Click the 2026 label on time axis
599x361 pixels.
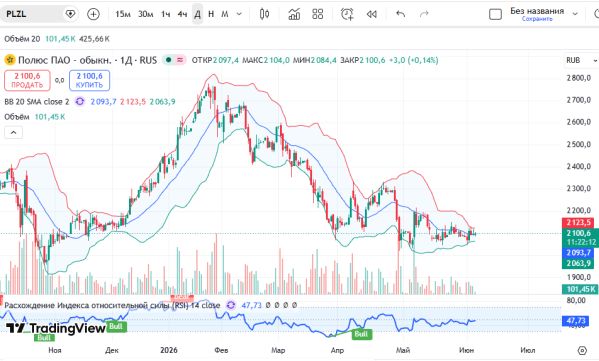[x=169, y=350]
